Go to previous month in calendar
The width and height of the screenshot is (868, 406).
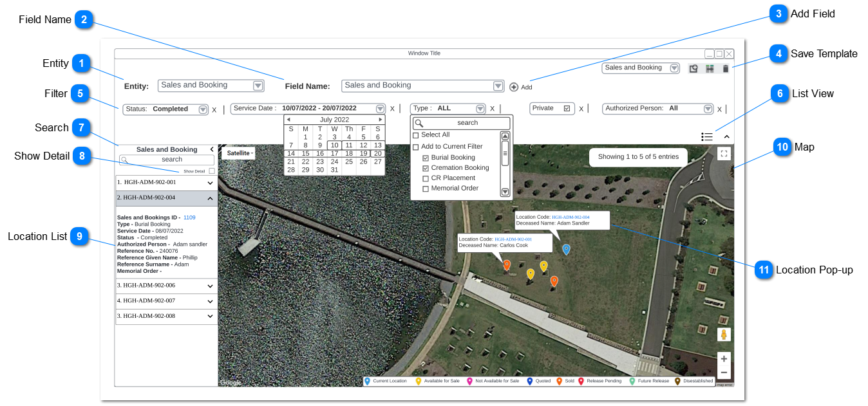coord(288,120)
